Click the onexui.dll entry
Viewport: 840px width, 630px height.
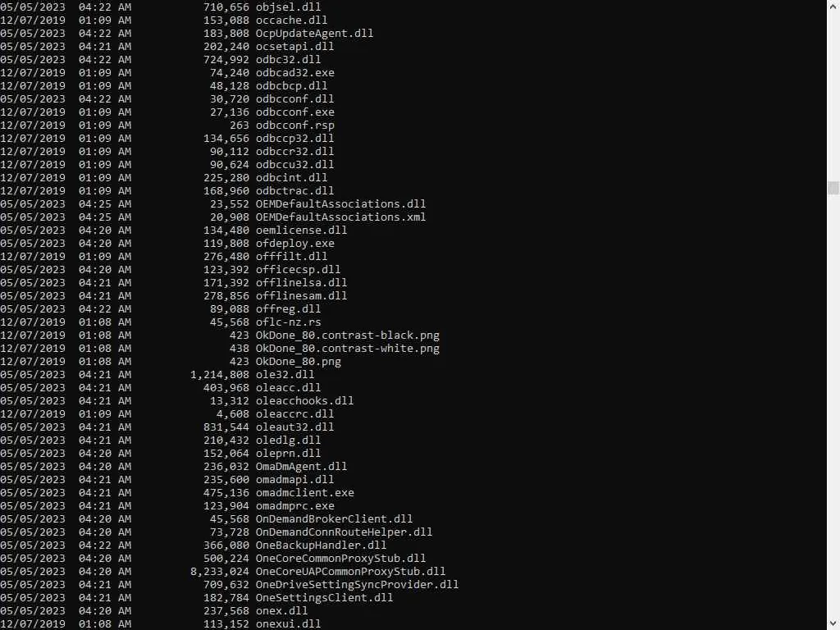(288, 624)
